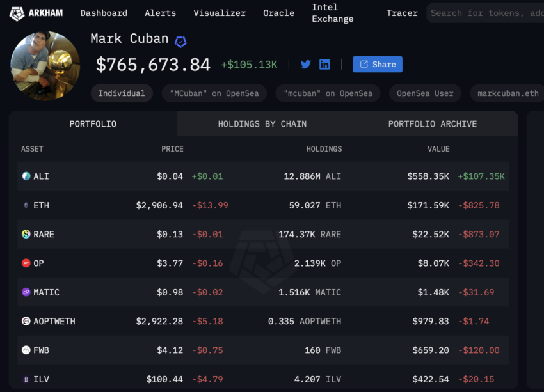
Task: Go to Intel Exchange page
Action: pos(333,13)
